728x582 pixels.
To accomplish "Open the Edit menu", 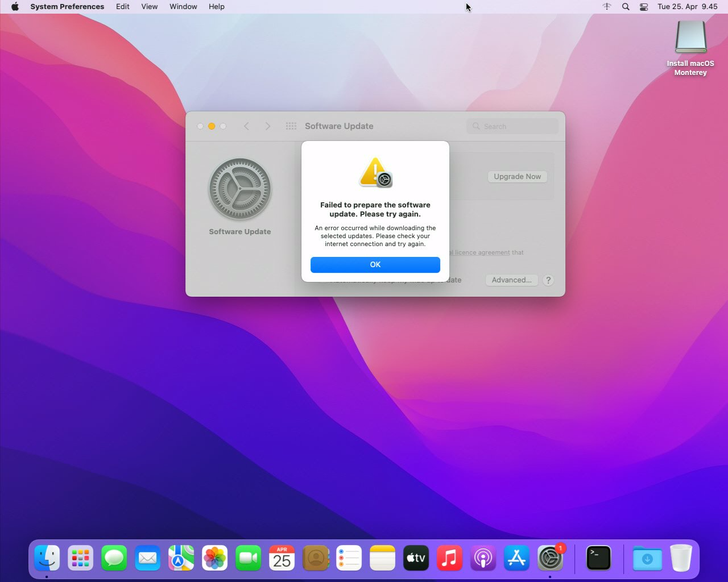I will click(123, 7).
